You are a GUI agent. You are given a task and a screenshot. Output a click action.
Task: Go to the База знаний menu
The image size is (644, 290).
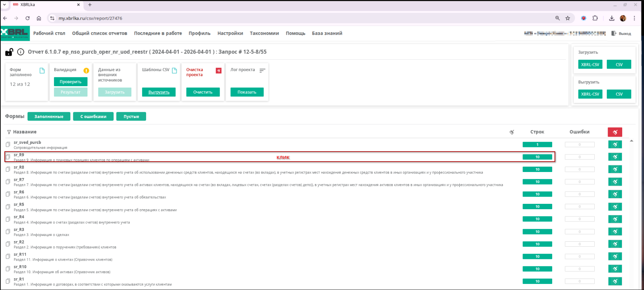(x=327, y=33)
